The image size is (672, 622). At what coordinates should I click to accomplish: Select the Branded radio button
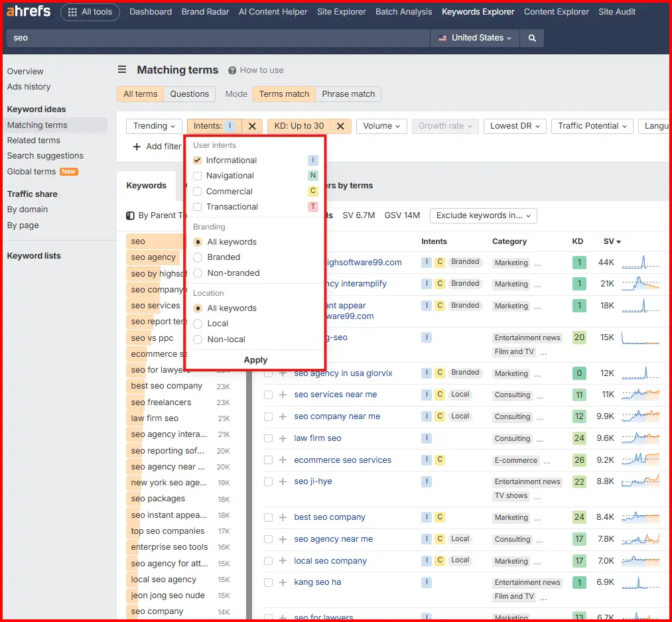click(x=197, y=257)
